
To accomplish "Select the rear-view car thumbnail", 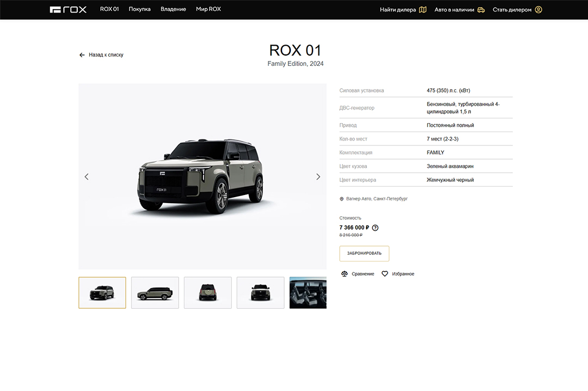I will (207, 293).
